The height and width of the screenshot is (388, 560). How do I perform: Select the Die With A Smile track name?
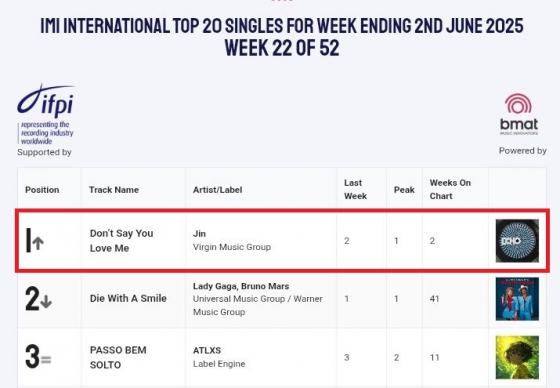[x=128, y=298]
